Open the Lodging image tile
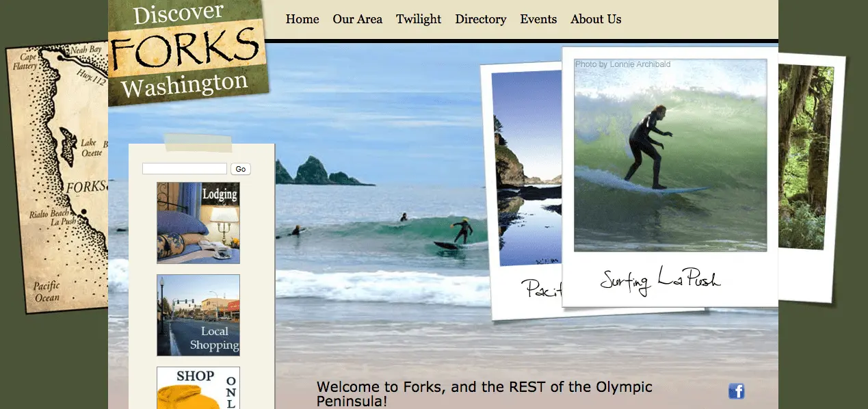868x409 pixels. pos(198,223)
